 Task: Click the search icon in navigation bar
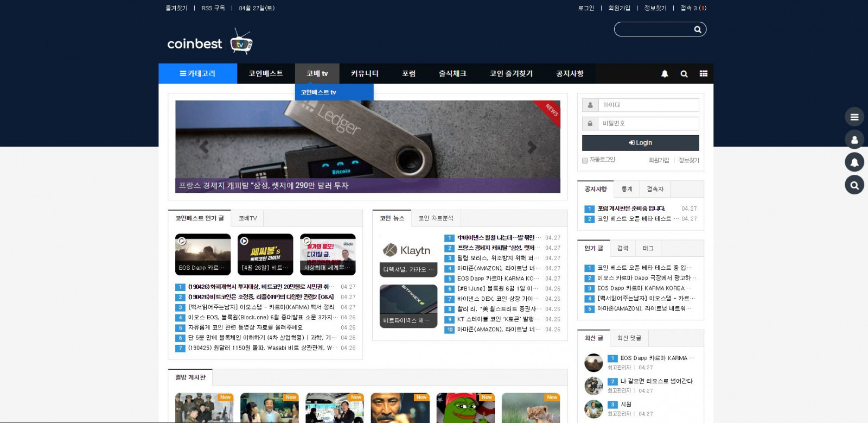(x=684, y=74)
